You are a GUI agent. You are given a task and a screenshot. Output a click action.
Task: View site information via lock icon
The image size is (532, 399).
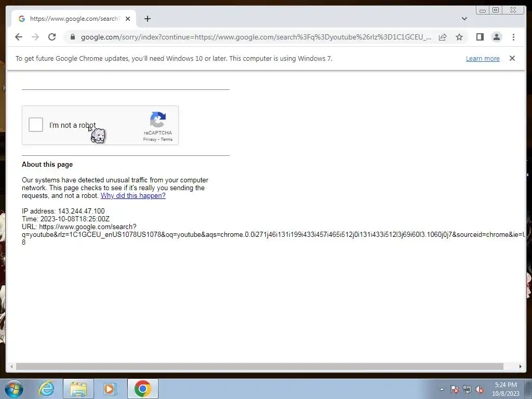tap(72, 37)
